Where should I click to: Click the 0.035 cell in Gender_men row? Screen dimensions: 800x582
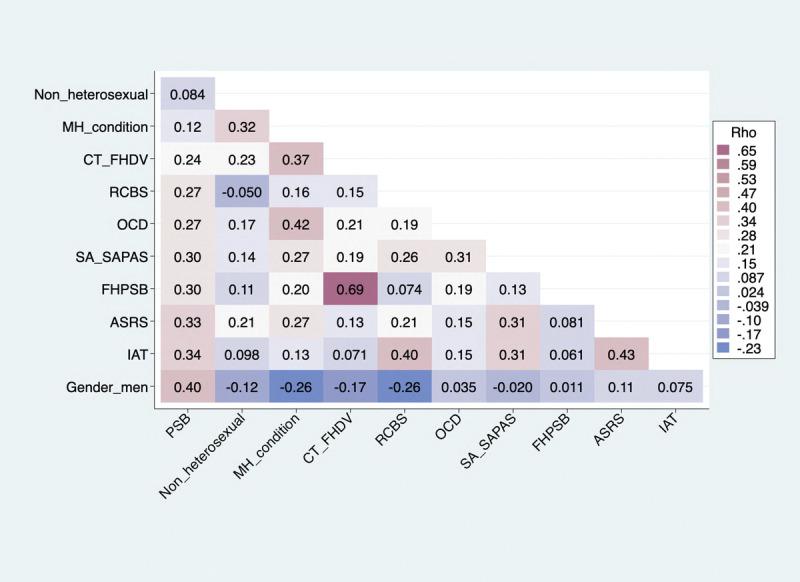[x=458, y=386]
